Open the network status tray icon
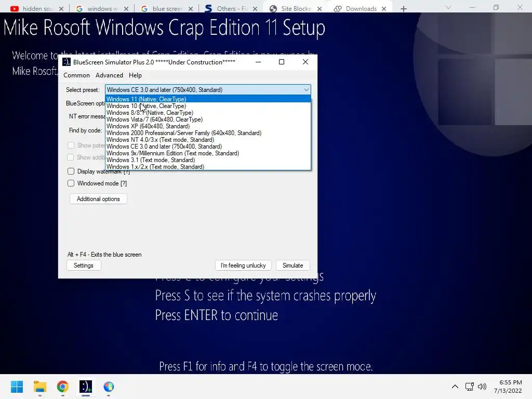This screenshot has width=532, height=399. click(470, 387)
